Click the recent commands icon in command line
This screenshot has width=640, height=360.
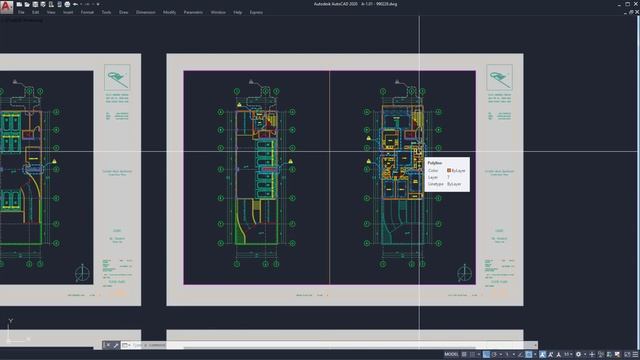click(x=125, y=345)
